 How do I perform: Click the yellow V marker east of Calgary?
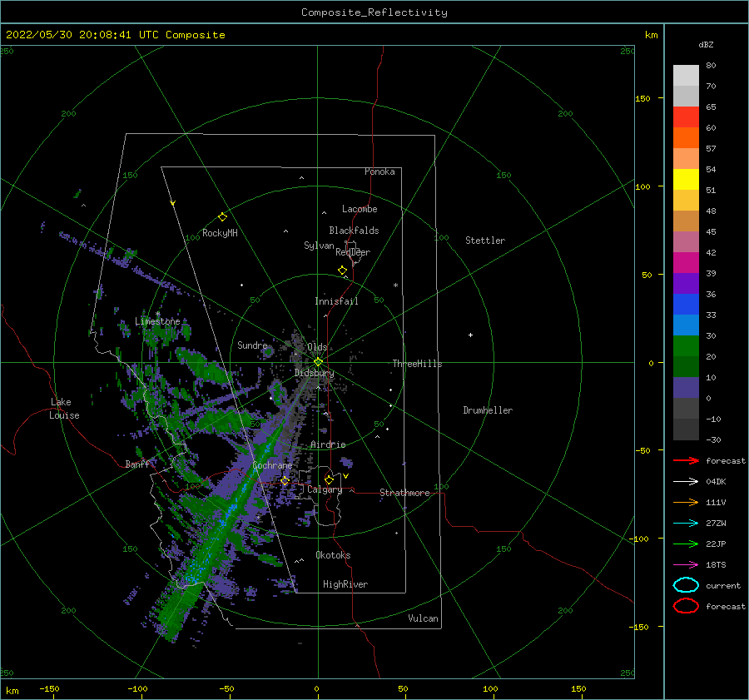tap(346, 476)
